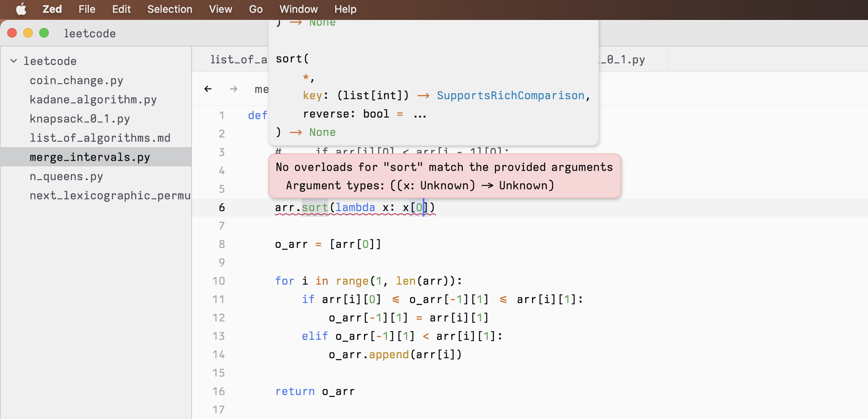Click the forward navigation arrow
868x419 pixels.
[234, 89]
